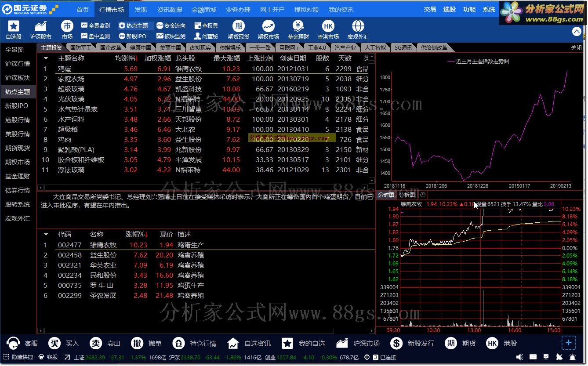This screenshot has height=366, width=588.
Task: Switch to the 人工智能 theme tab
Action: (x=375, y=47)
